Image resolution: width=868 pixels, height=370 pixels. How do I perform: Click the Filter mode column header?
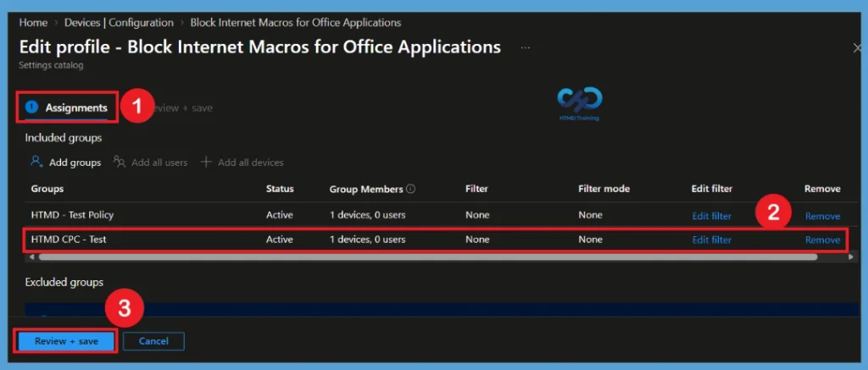[x=604, y=189]
